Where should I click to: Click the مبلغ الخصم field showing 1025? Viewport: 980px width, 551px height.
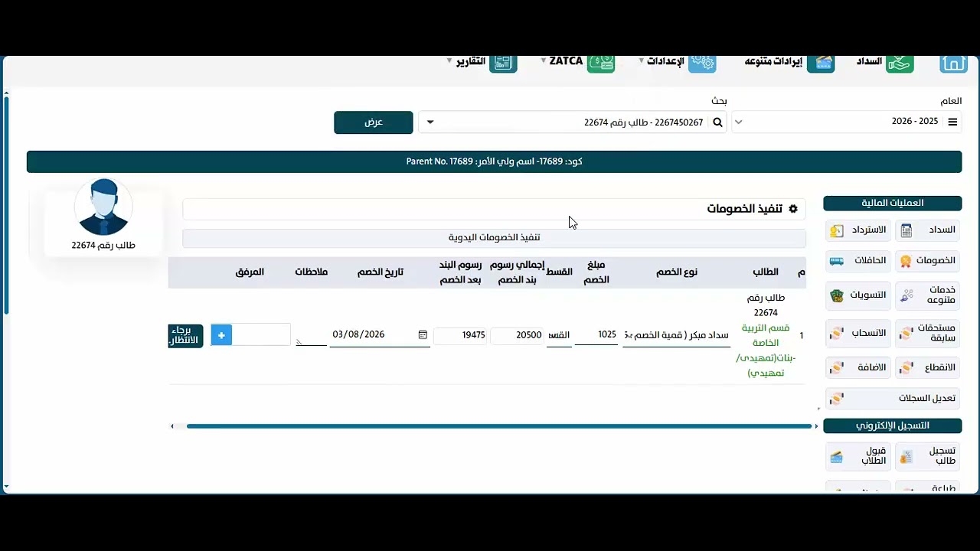click(596, 335)
